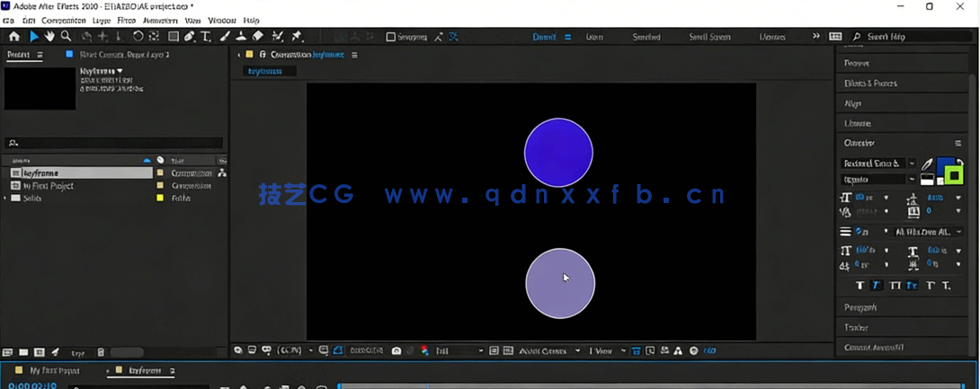Select the Type tool

coord(206,37)
